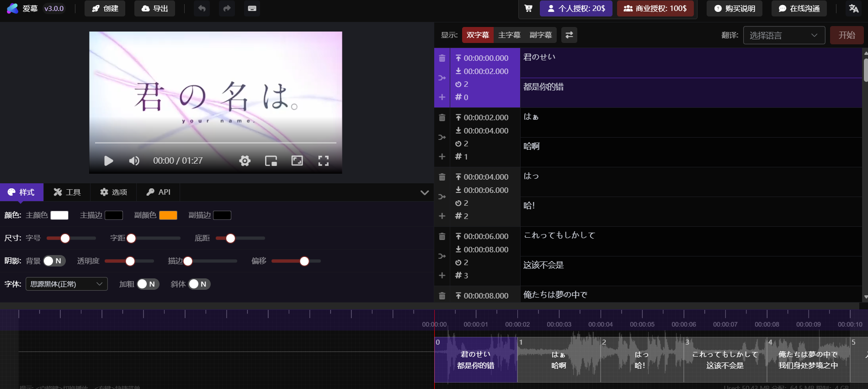
Task: Merge subtitle #3 with next
Action: pyautogui.click(x=442, y=256)
